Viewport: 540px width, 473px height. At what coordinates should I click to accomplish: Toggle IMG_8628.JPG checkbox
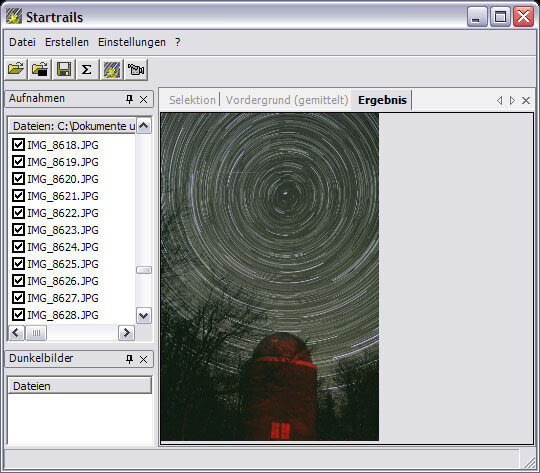pos(18,315)
